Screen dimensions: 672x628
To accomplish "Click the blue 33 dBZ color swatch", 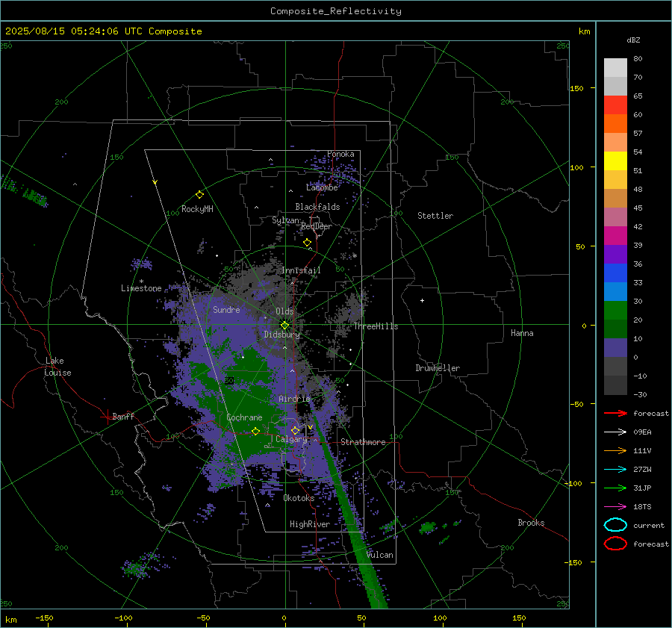I will point(615,273).
